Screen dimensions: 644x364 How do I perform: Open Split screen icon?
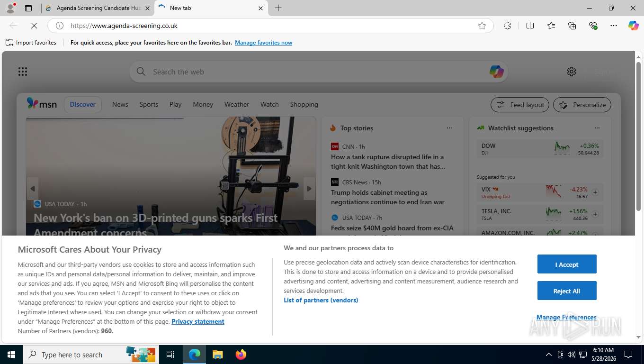530,26
